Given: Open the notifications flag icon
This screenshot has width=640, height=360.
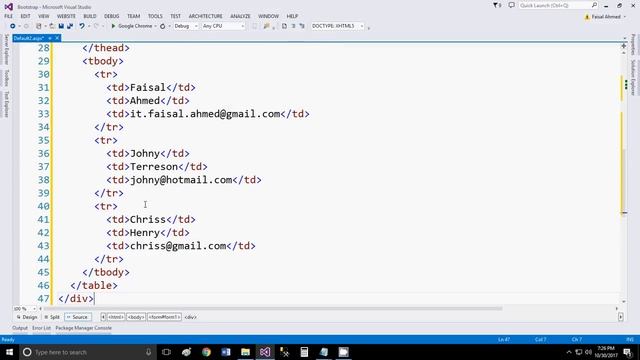Looking at the screenshot, I should point(496,6).
